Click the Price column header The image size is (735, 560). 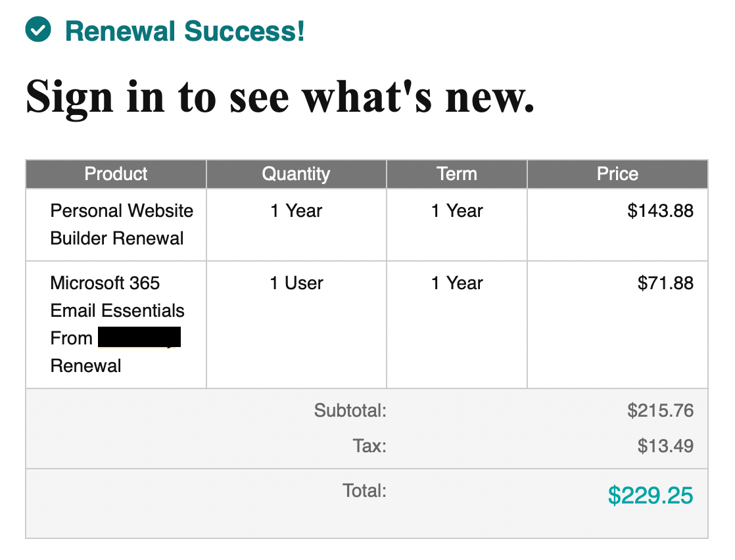pyautogui.click(x=617, y=174)
